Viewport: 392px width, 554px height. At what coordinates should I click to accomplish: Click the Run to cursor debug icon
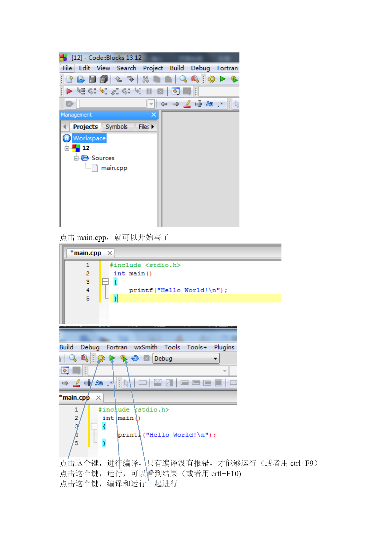tap(81, 91)
